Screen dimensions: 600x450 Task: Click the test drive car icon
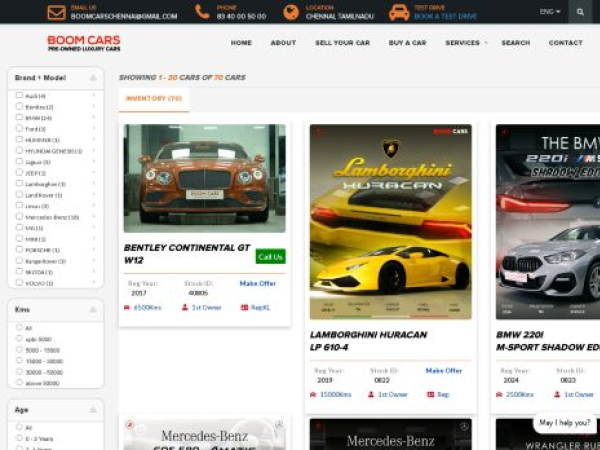click(399, 12)
